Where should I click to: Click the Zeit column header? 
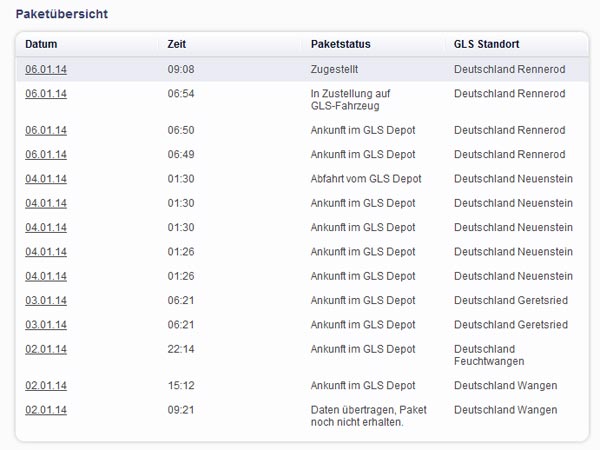pos(177,44)
